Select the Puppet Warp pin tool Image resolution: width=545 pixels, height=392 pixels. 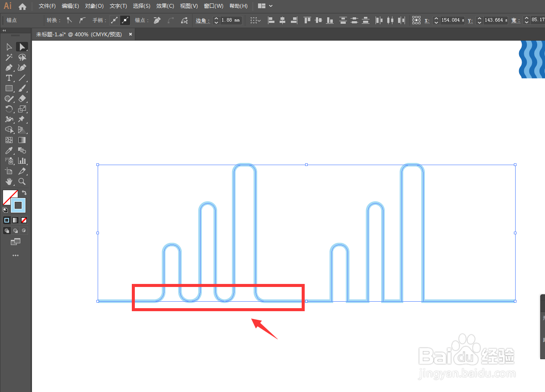[22, 119]
